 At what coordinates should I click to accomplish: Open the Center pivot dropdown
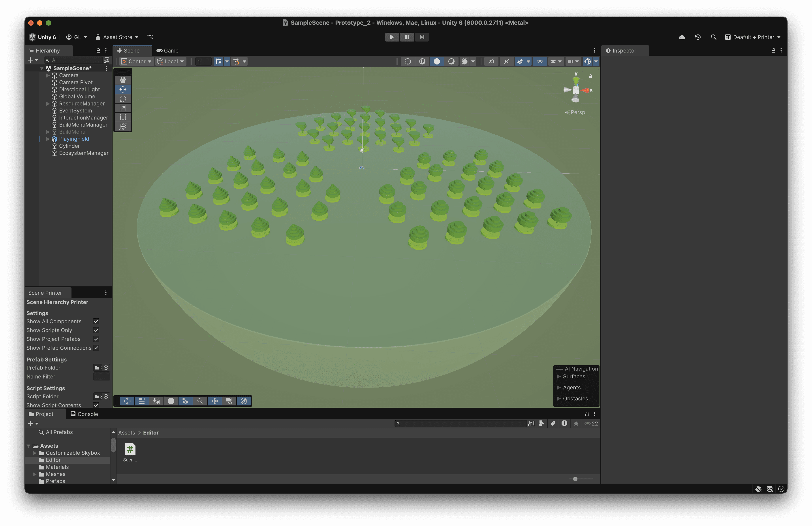(x=136, y=61)
